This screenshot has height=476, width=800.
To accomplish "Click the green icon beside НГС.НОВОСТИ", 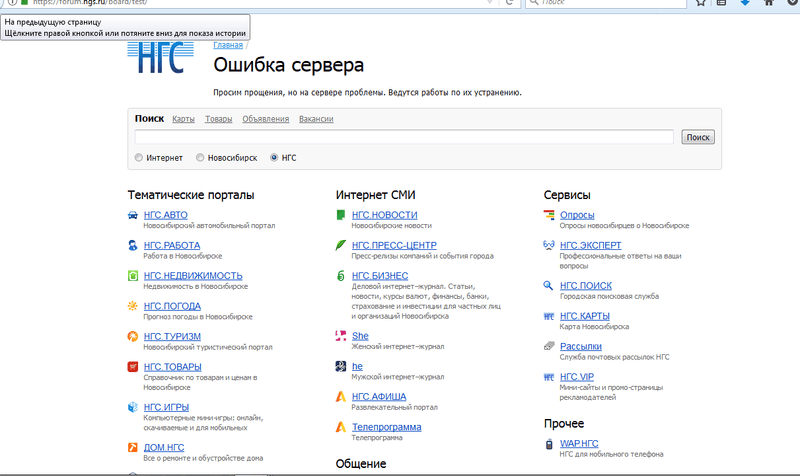I will point(341,215).
